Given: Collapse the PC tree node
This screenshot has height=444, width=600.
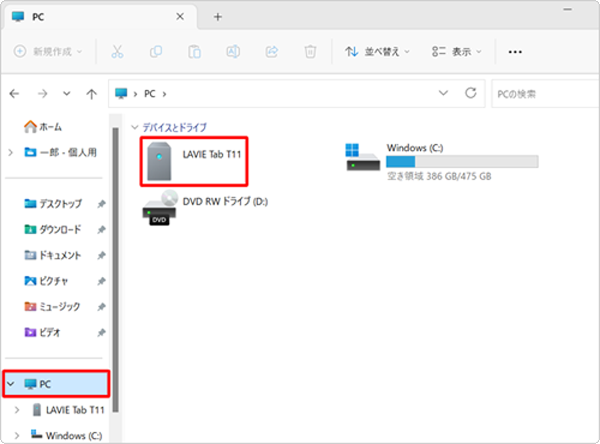Looking at the screenshot, I should click(x=11, y=384).
